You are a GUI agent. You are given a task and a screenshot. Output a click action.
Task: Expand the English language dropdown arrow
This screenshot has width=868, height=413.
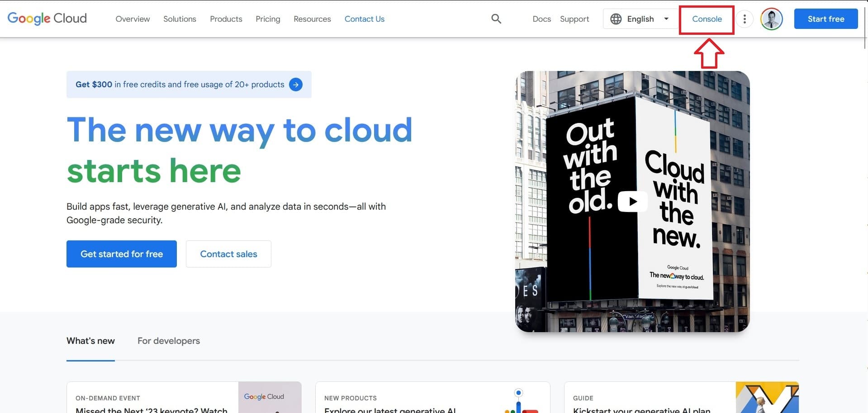pyautogui.click(x=666, y=19)
